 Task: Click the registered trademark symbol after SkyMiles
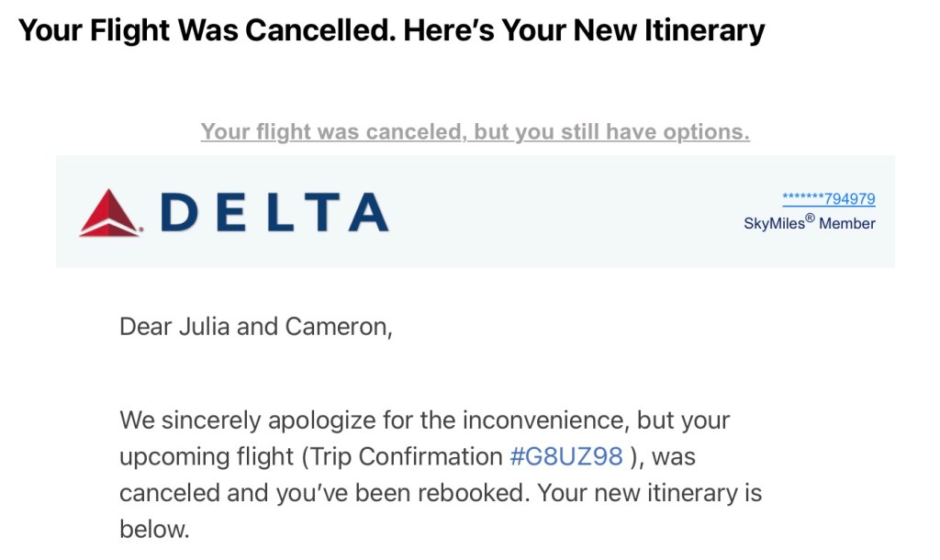809,218
